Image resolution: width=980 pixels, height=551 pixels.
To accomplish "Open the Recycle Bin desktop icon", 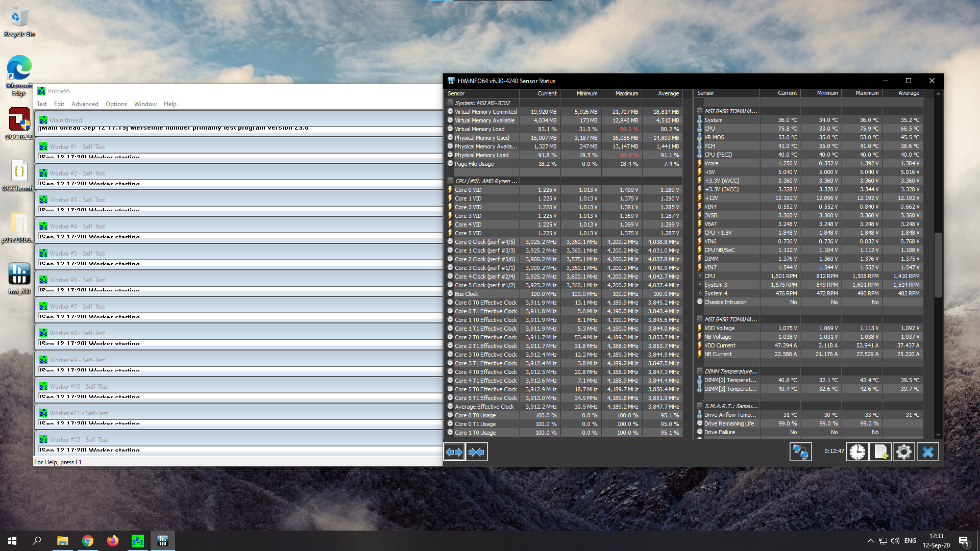I will 19,21.
